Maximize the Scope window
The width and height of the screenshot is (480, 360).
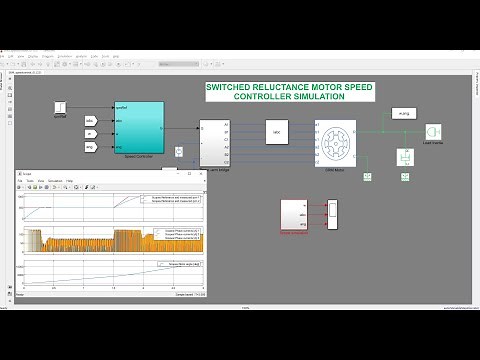(189, 174)
